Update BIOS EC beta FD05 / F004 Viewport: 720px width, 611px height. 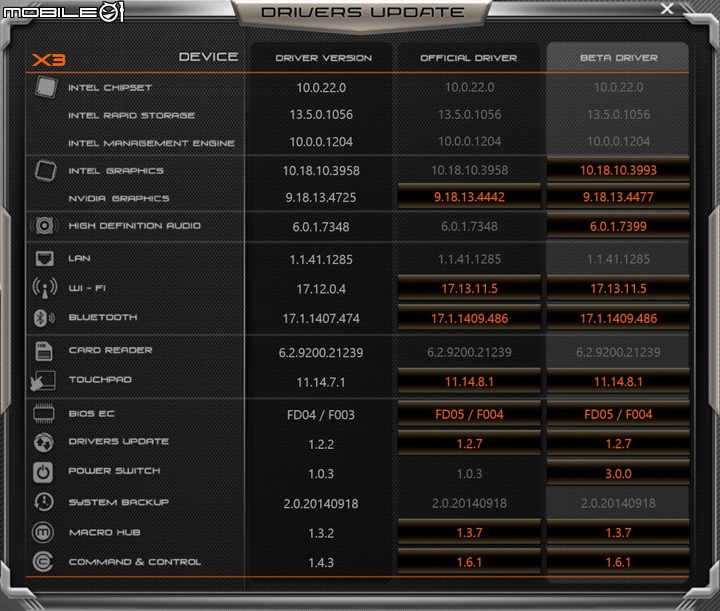[618, 414]
